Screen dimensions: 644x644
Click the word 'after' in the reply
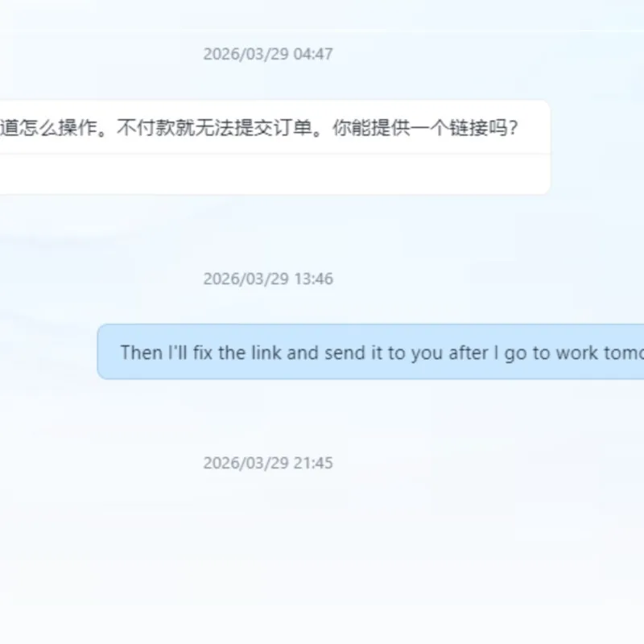coord(469,353)
